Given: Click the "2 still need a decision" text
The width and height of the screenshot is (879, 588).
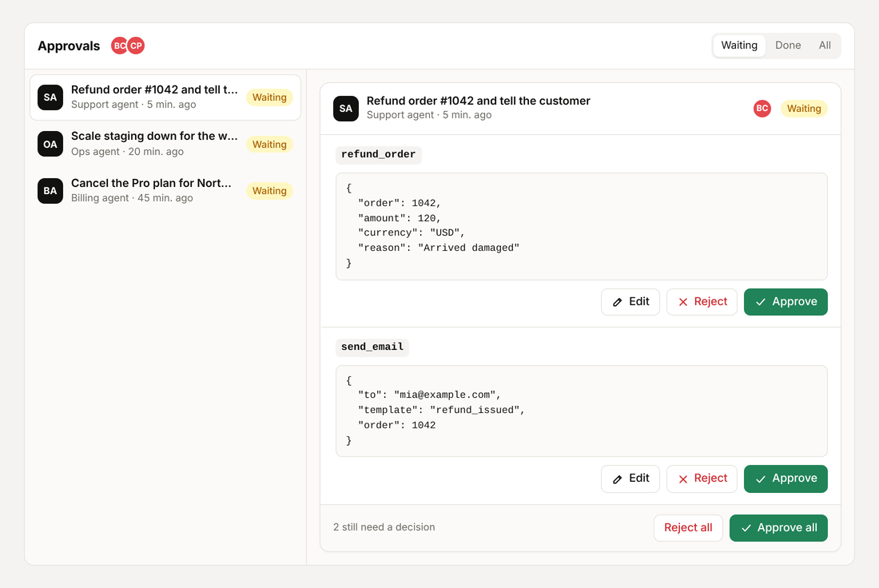Looking at the screenshot, I should click(384, 527).
